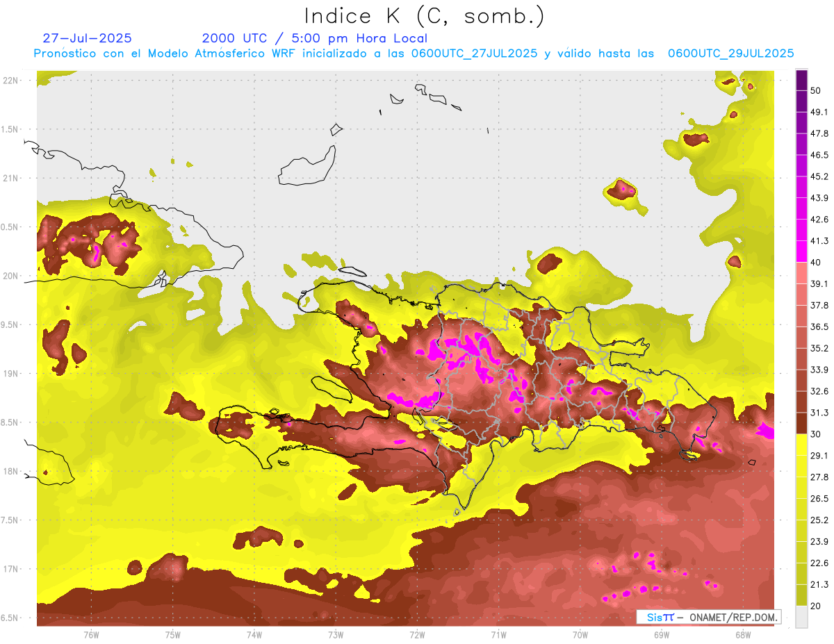This screenshot has height=644, width=834.
Task: Click the '33.9' legend value
Action: click(819, 370)
